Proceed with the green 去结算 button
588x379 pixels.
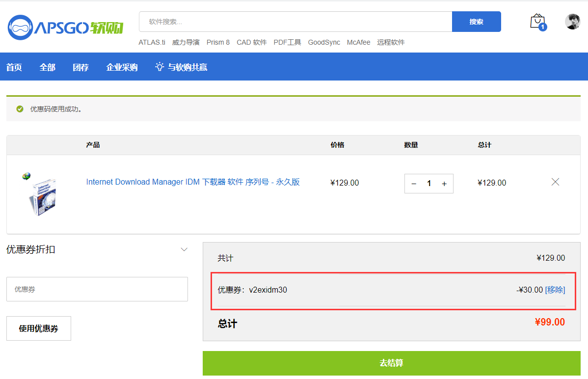[x=391, y=363]
